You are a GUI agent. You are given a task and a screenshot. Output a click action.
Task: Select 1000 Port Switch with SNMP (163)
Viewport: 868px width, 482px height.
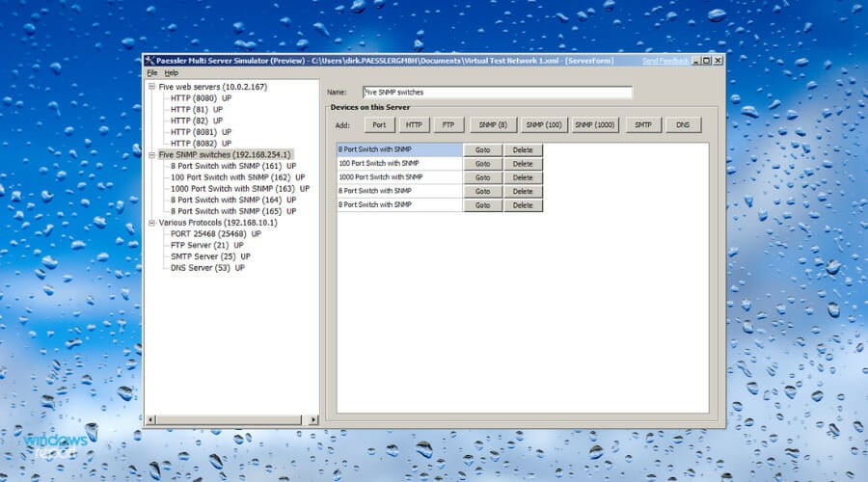tap(240, 189)
